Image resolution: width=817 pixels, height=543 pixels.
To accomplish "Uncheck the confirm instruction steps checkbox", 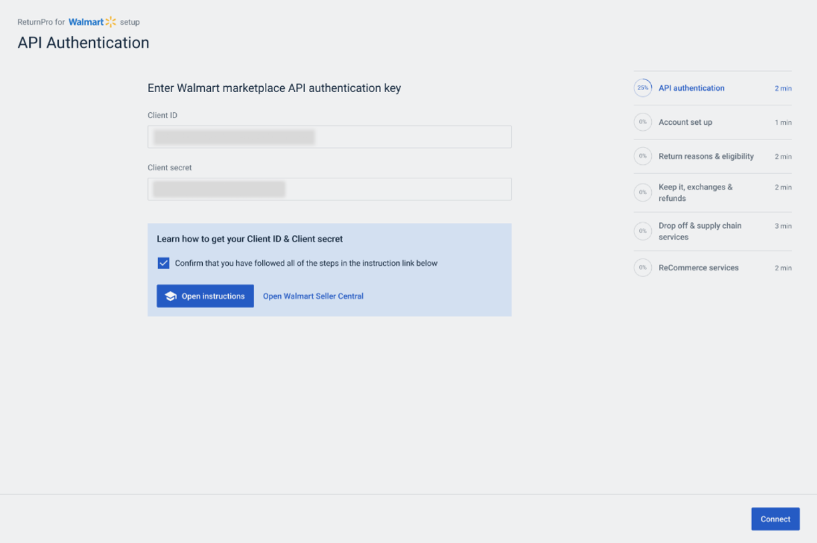I will [x=163, y=263].
